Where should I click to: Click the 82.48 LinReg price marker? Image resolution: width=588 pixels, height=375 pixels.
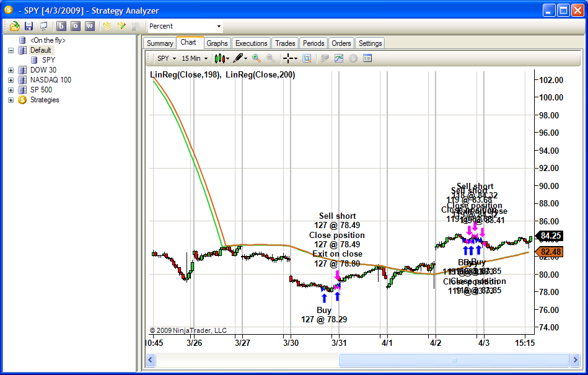549,252
